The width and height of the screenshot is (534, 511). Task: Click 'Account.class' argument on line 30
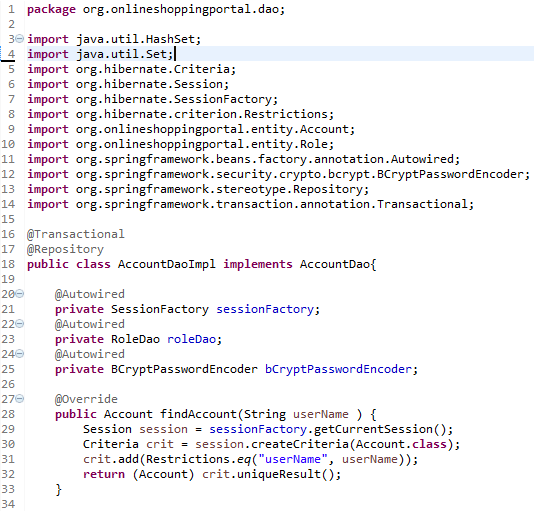[401, 444]
